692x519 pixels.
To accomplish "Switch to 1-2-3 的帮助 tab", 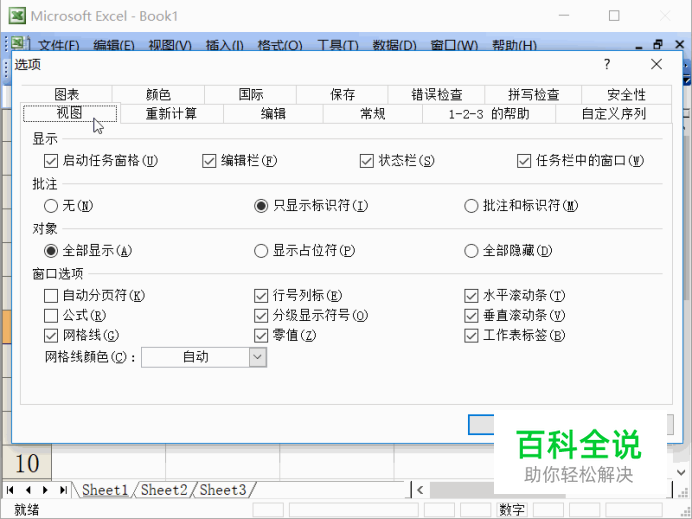I will coord(489,114).
